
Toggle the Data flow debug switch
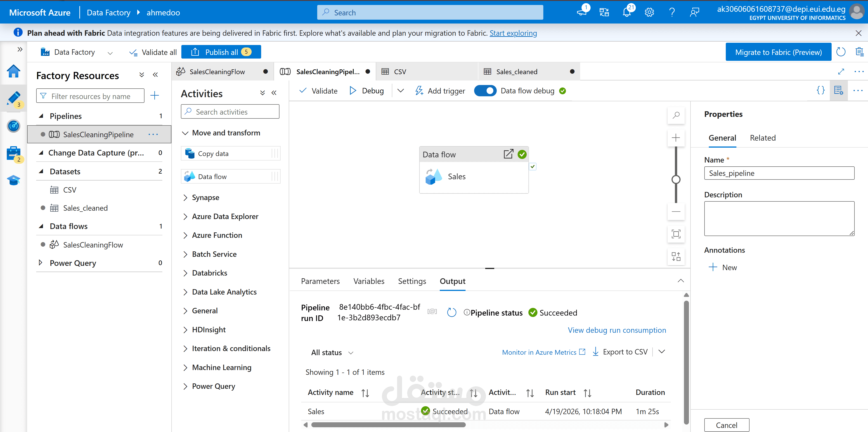tap(485, 91)
